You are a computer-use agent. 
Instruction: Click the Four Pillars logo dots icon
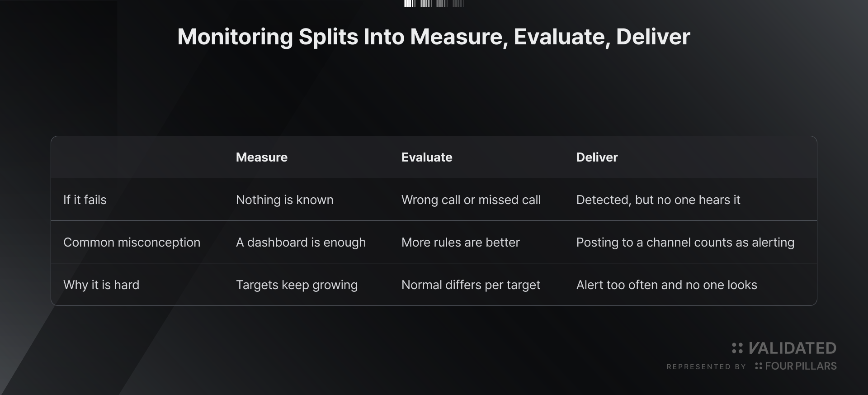(759, 366)
